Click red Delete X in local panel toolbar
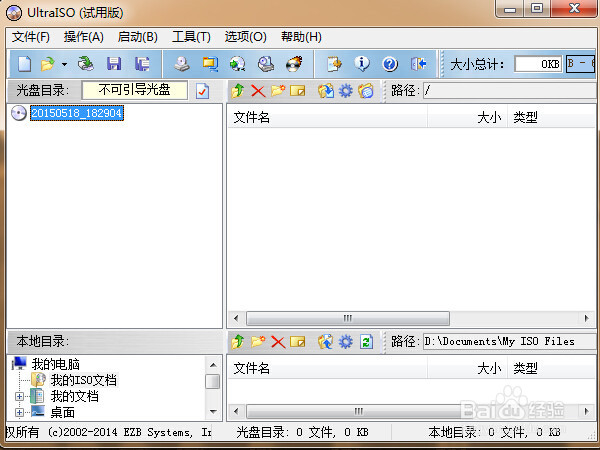Image resolution: width=600 pixels, height=450 pixels. pos(278,342)
